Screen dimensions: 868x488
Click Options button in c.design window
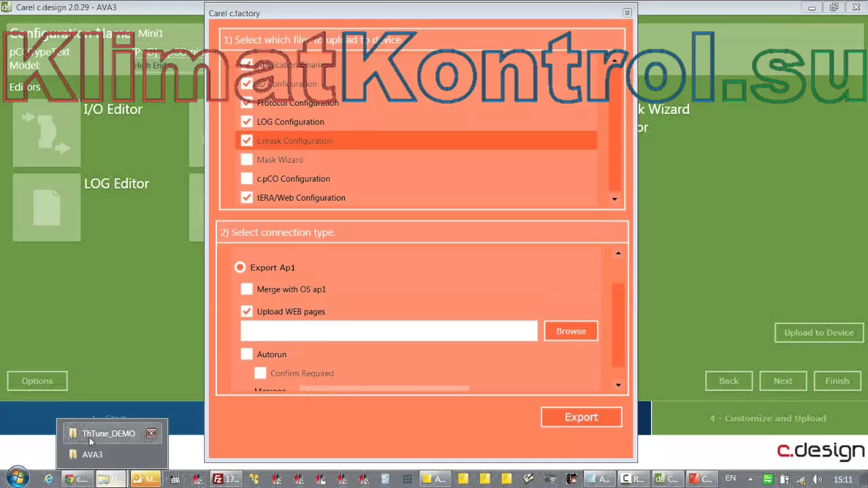point(37,381)
